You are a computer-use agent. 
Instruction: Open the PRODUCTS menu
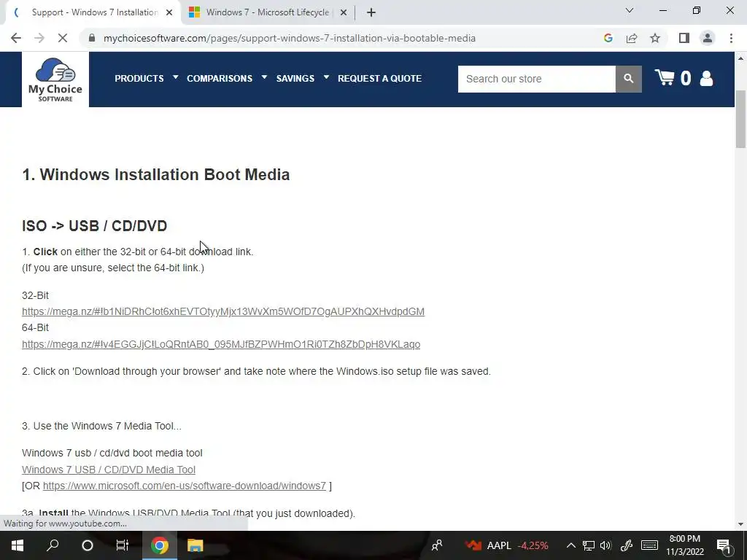[x=139, y=79]
